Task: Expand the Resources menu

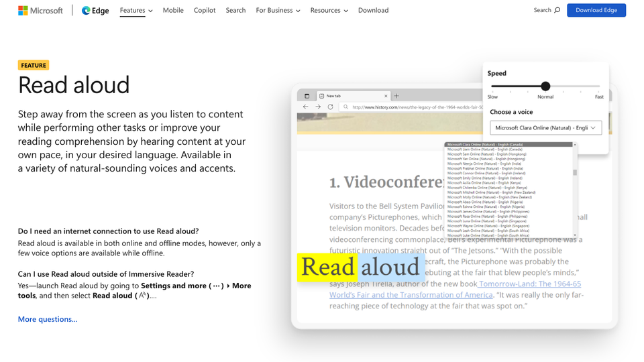Action: click(x=329, y=10)
